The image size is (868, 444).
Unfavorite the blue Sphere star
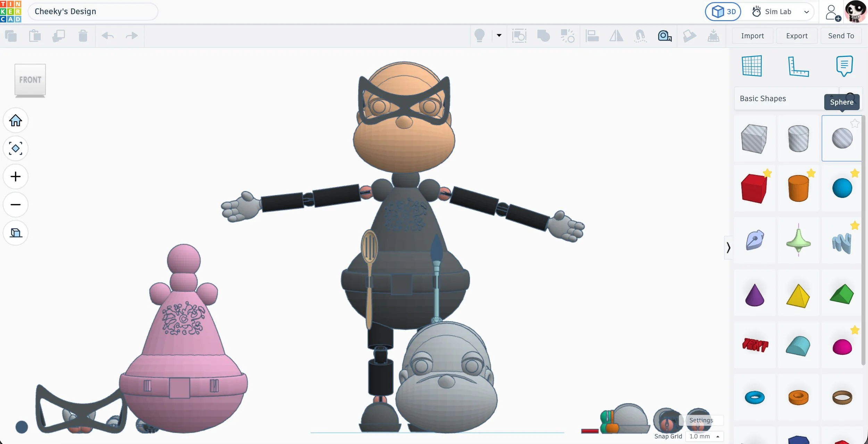854,173
